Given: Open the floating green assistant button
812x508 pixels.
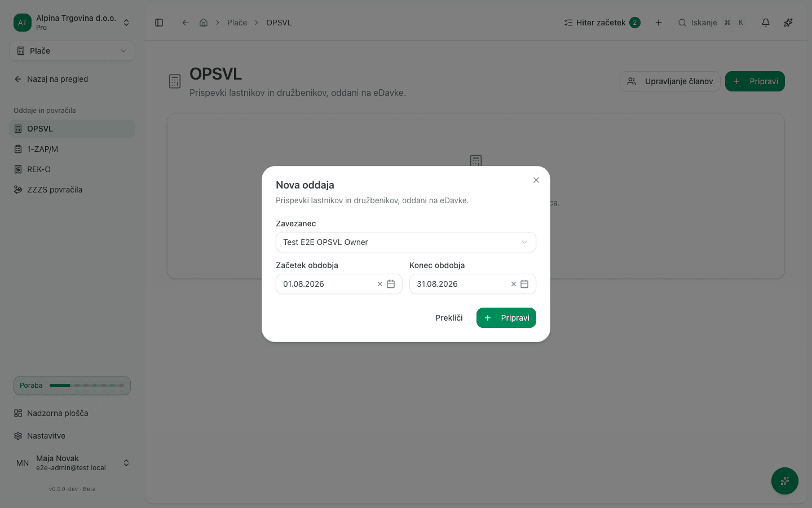Looking at the screenshot, I should tap(785, 481).
